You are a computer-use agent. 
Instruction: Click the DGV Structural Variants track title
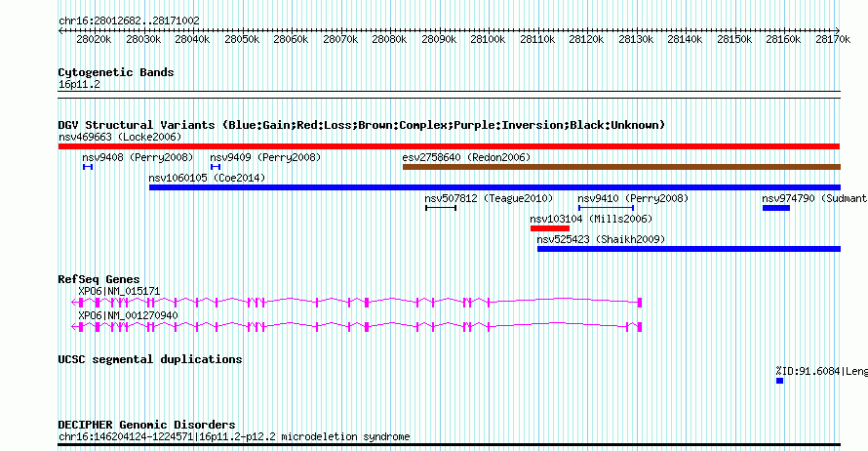(x=362, y=125)
